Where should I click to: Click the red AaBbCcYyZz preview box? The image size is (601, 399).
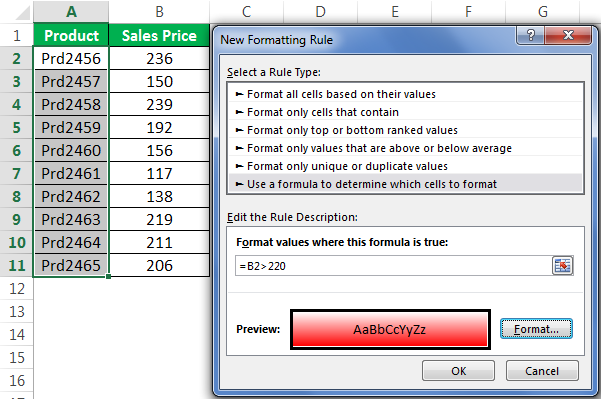click(x=390, y=329)
